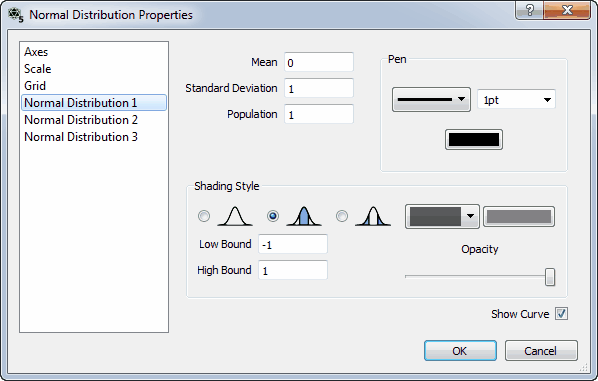Select the center-shaded bell curve icon
The width and height of the screenshot is (598, 381).
click(x=304, y=216)
